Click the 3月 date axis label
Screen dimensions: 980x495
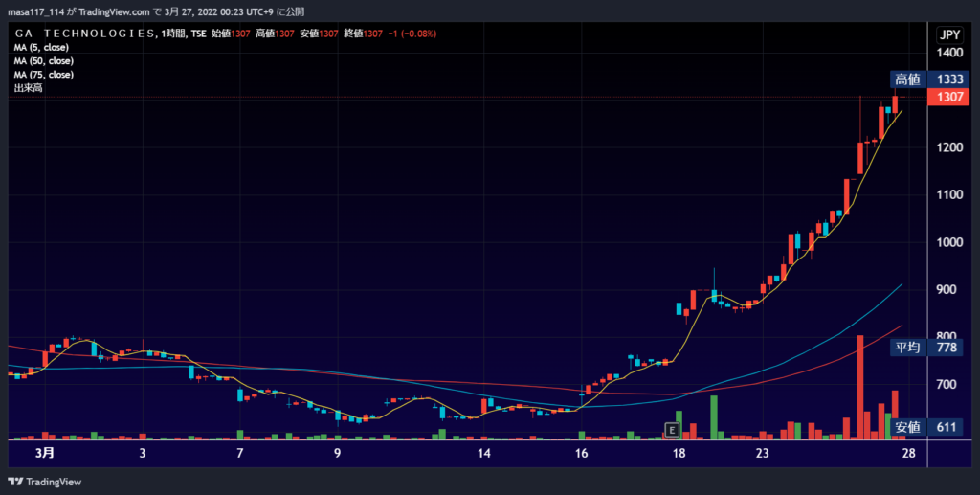(x=45, y=453)
